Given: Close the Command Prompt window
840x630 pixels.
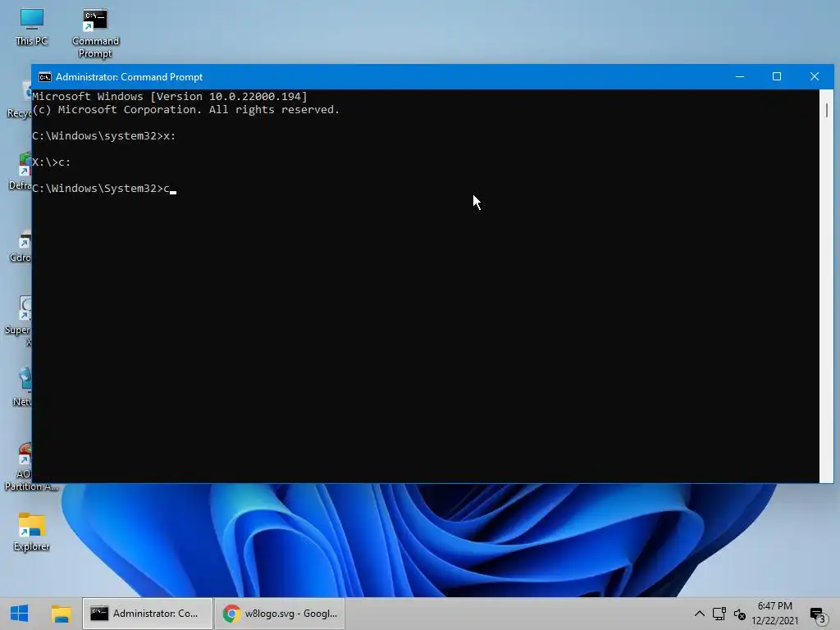Looking at the screenshot, I should (x=815, y=76).
